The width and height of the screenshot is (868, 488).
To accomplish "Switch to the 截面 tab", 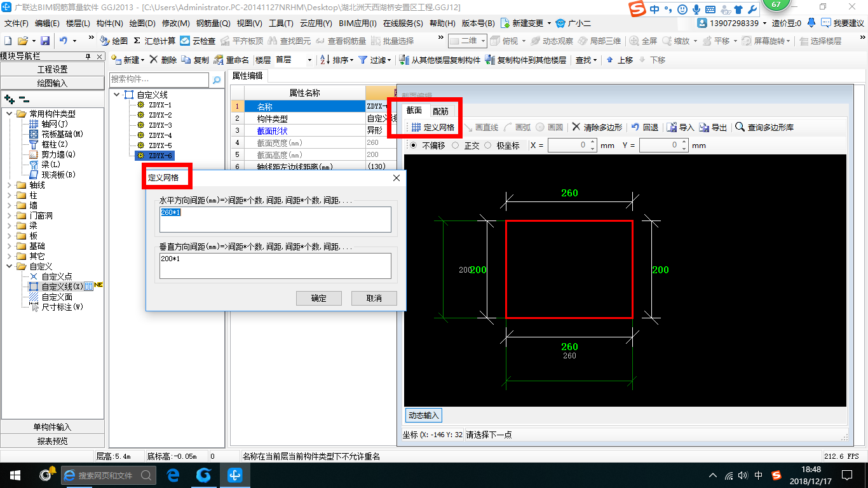I will click(x=414, y=111).
